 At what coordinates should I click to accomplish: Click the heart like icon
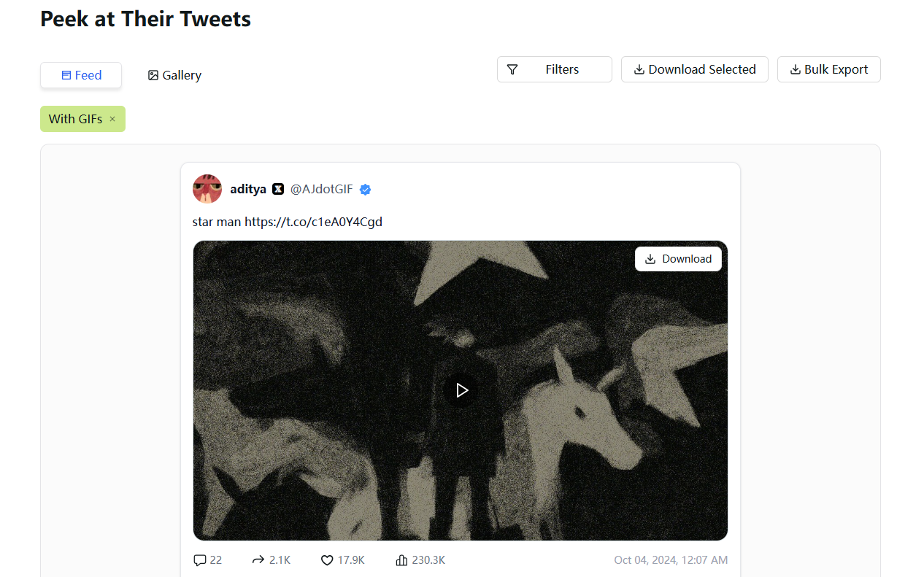[x=327, y=560]
